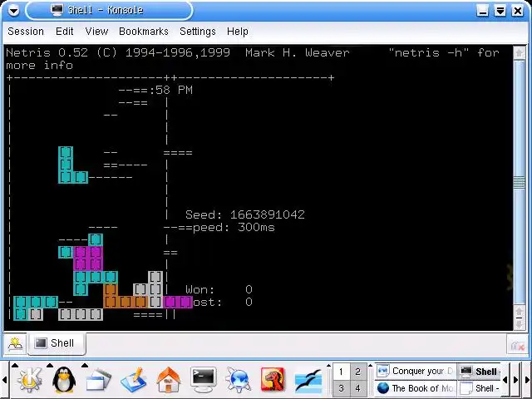Switch to virtual desktop 1

pos(342,372)
